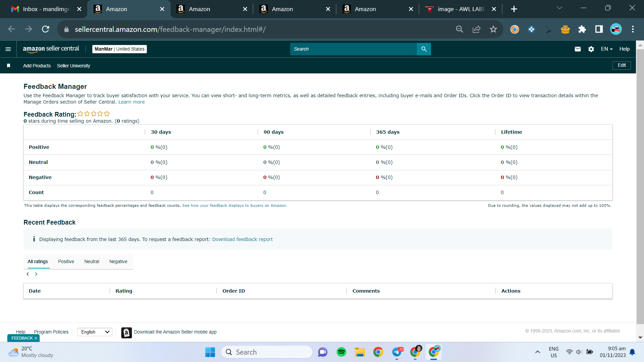Go to the next feedback page arrow

36,274
